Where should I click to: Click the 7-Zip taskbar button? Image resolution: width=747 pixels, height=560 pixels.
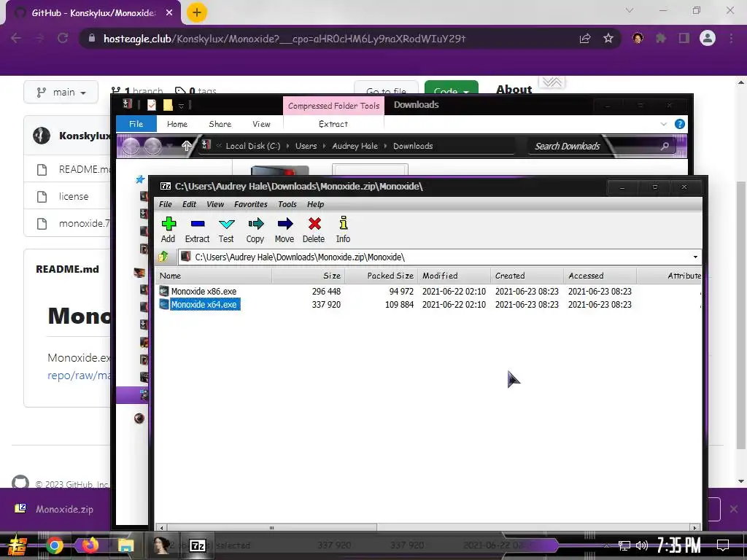(198, 545)
